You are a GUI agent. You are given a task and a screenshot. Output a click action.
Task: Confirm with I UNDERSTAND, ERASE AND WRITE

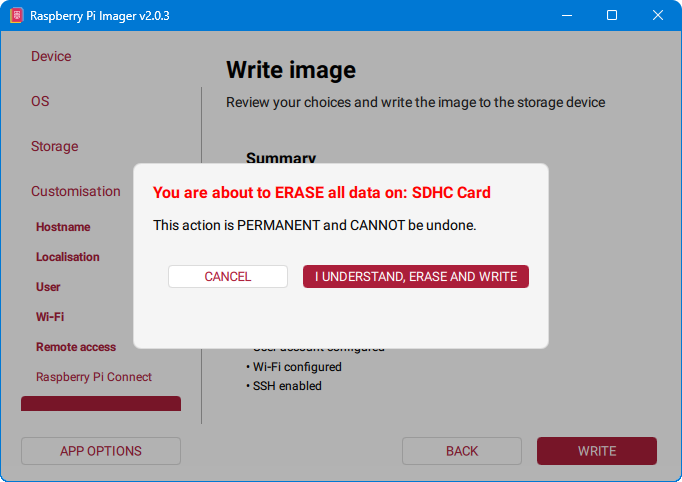[x=415, y=277]
